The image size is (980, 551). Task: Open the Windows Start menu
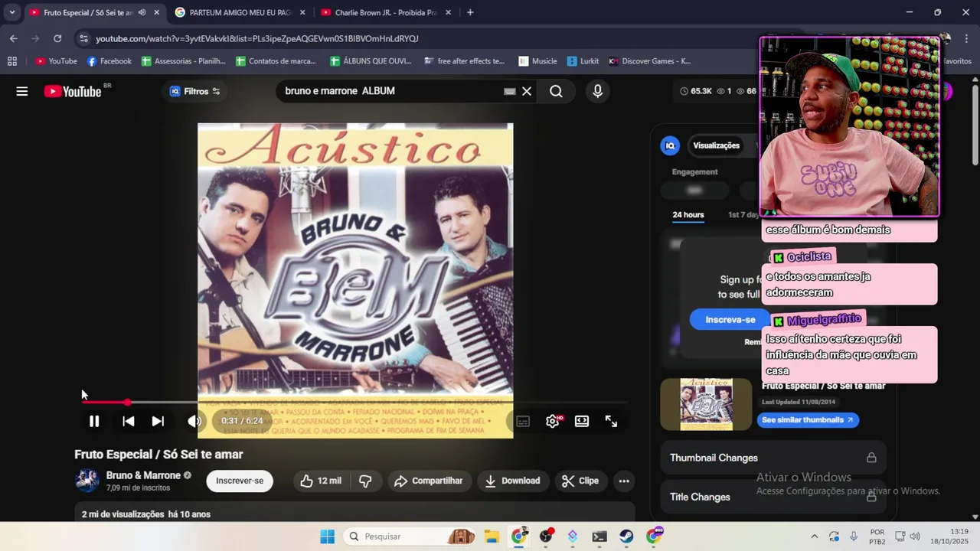point(327,536)
